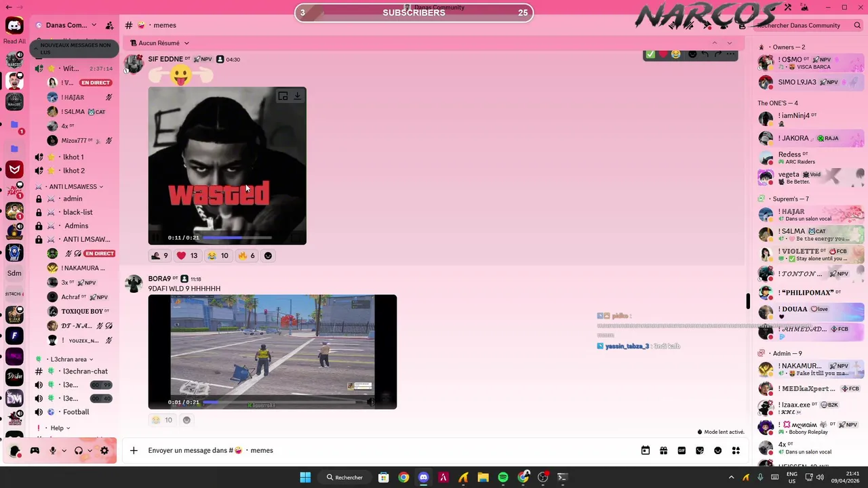The height and width of the screenshot is (488, 868).
Task: Open File Explorer from the taskbar
Action: pos(483,477)
